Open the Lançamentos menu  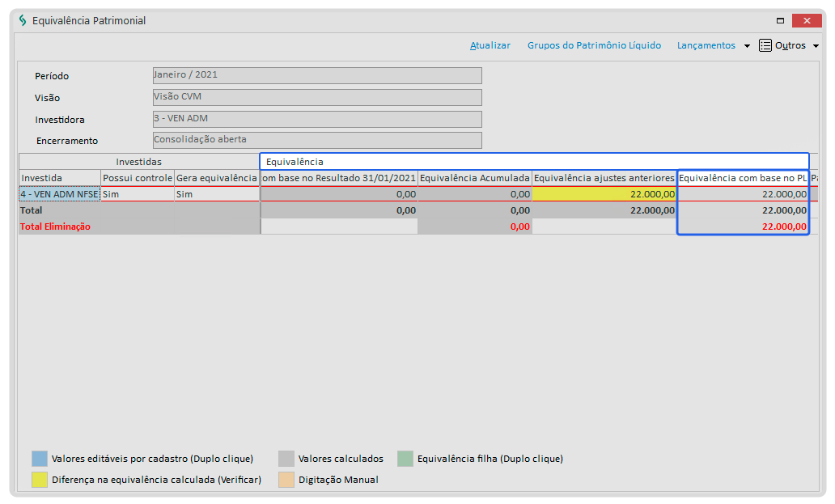(706, 45)
